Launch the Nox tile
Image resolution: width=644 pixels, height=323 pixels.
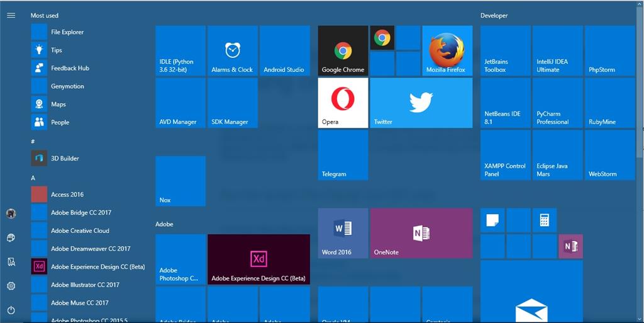pos(180,181)
